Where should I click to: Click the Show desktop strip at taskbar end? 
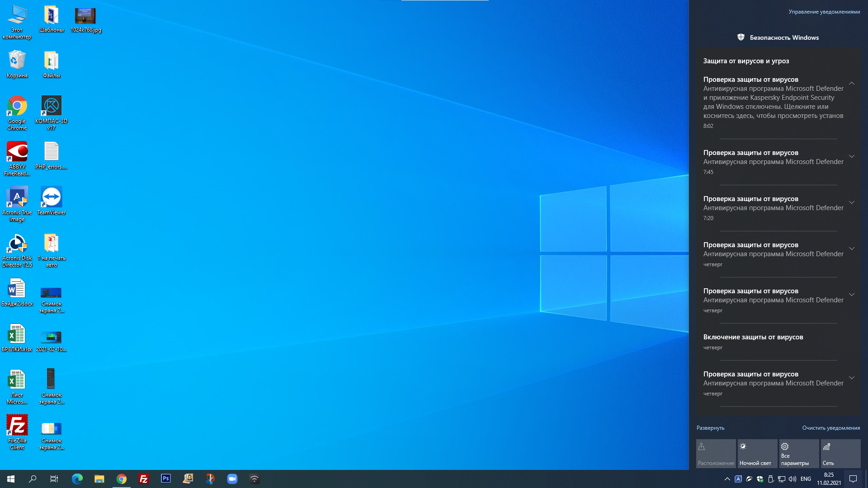pos(866,479)
